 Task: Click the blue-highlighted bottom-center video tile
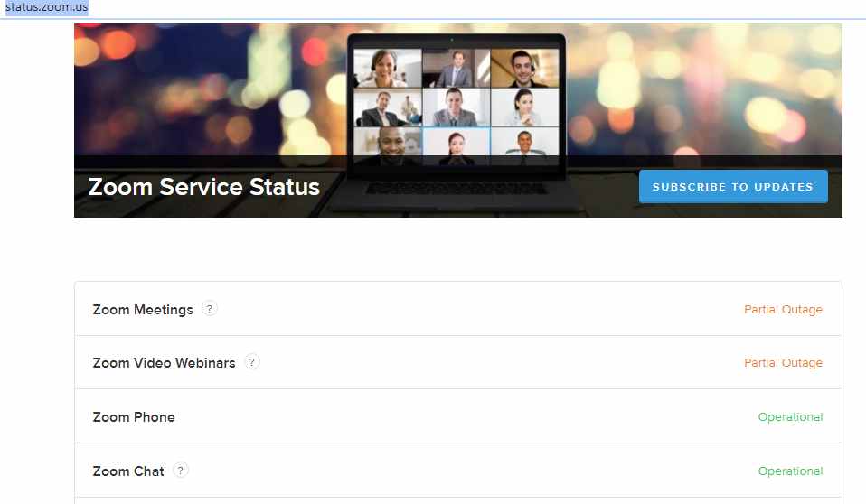click(x=456, y=145)
